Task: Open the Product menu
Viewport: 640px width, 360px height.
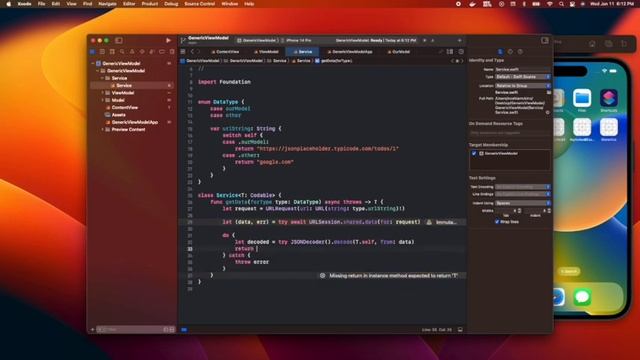Action: point(149,4)
